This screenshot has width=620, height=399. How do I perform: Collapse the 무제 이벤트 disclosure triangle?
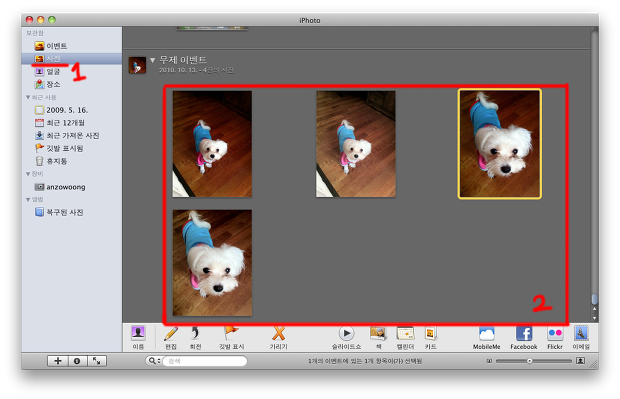tap(153, 60)
